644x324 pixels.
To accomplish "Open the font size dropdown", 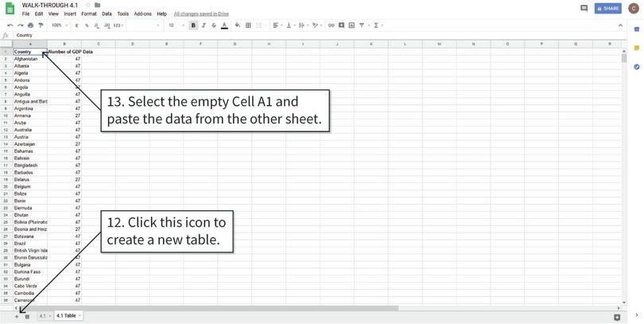I will coord(177,25).
